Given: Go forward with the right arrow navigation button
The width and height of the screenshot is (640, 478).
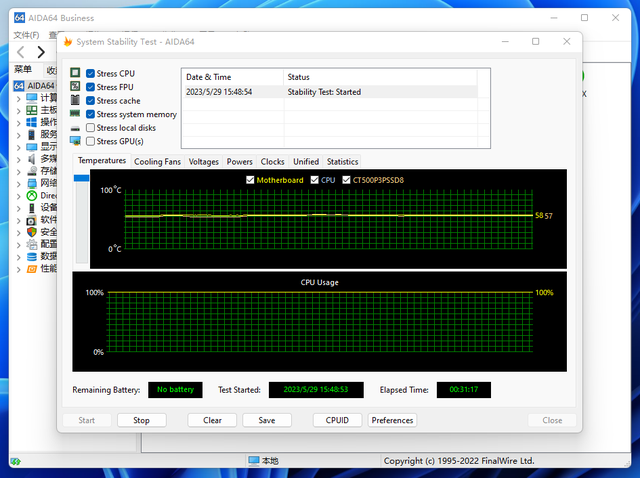Looking at the screenshot, I should coord(40,52).
